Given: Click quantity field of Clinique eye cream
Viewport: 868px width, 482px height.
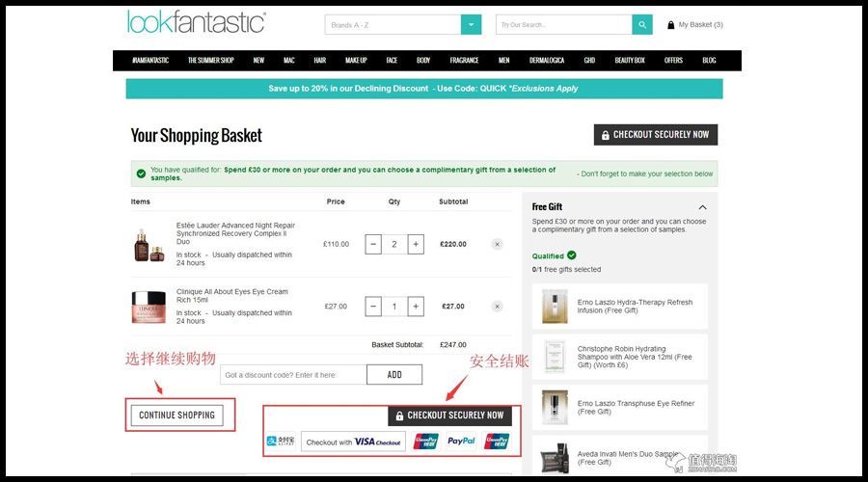Looking at the screenshot, I should click(394, 307).
